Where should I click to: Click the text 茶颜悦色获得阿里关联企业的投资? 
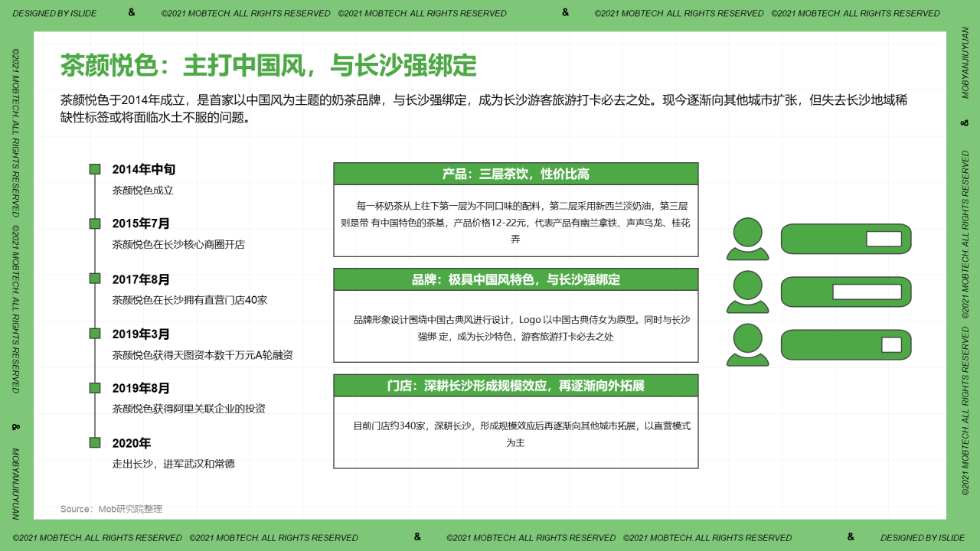click(189, 409)
